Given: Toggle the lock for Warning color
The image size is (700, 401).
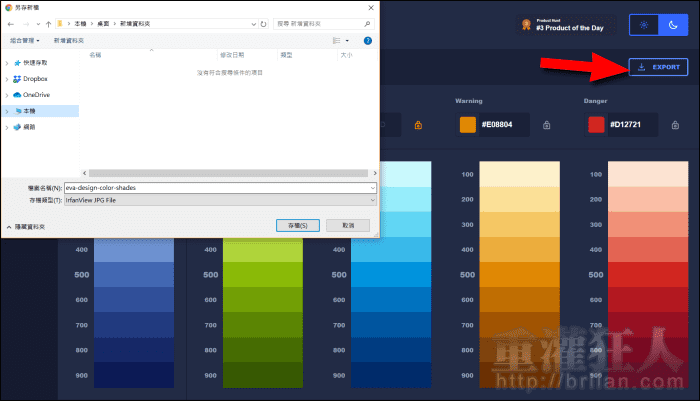Looking at the screenshot, I should tap(546, 125).
